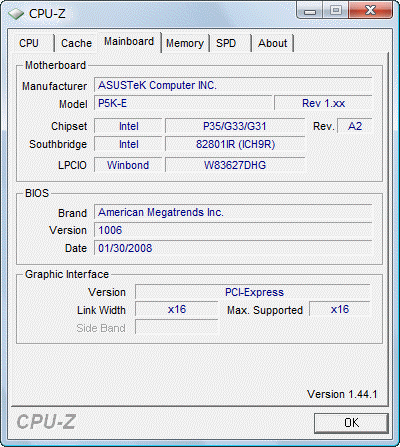Click the BIOS date 01/30/2008

point(233,248)
